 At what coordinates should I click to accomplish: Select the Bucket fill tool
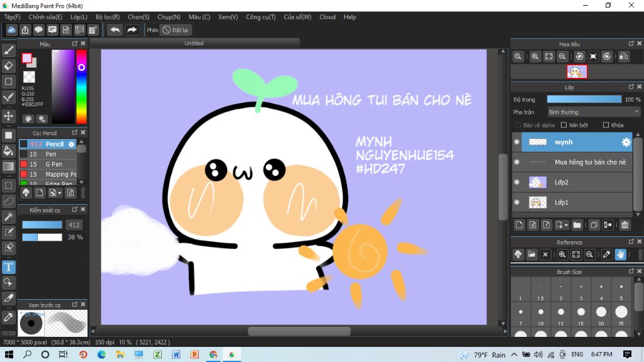tap(9, 151)
